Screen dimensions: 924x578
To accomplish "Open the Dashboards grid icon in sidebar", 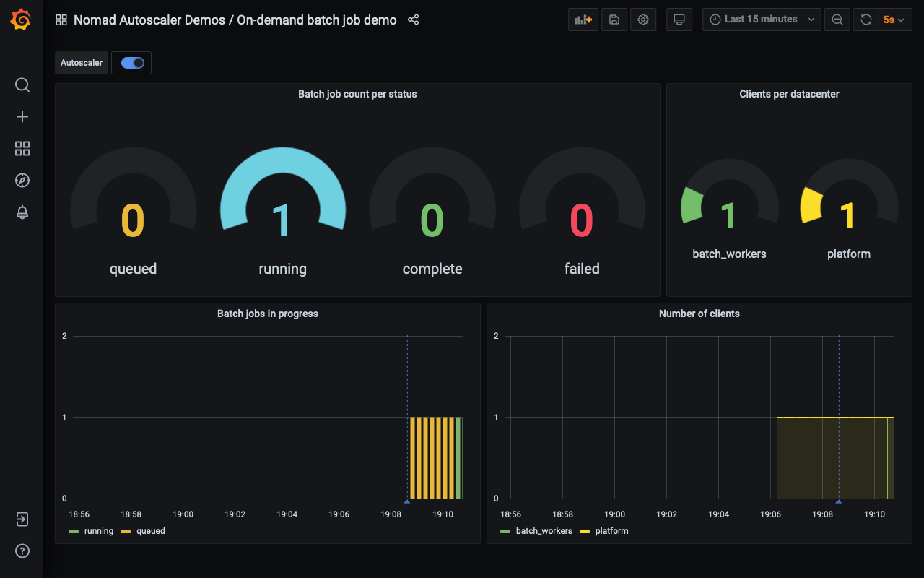I will pos(22,149).
